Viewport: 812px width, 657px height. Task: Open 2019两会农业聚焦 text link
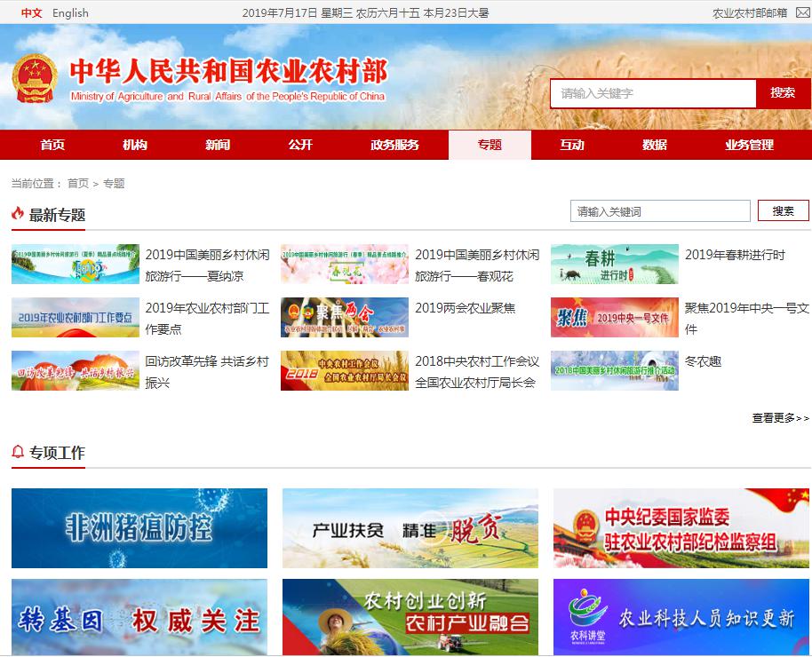465,308
